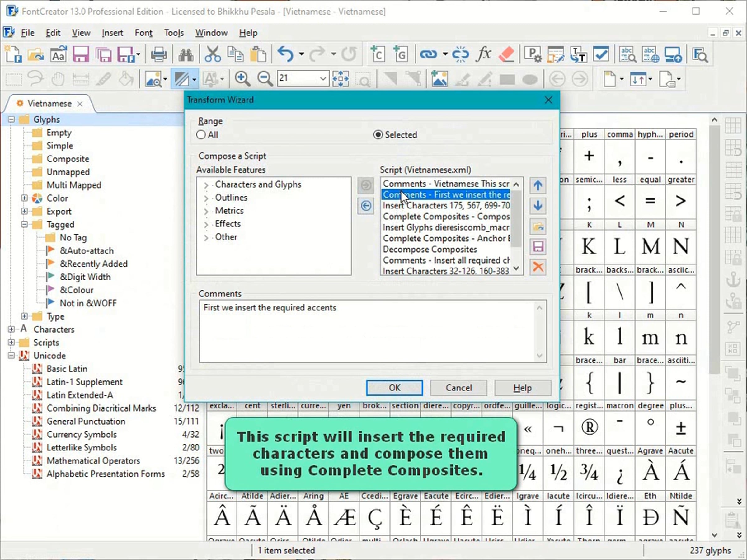Viewport: 747px width, 560px height.
Task: Click the Cancel button in the wizard
Action: pos(458,388)
